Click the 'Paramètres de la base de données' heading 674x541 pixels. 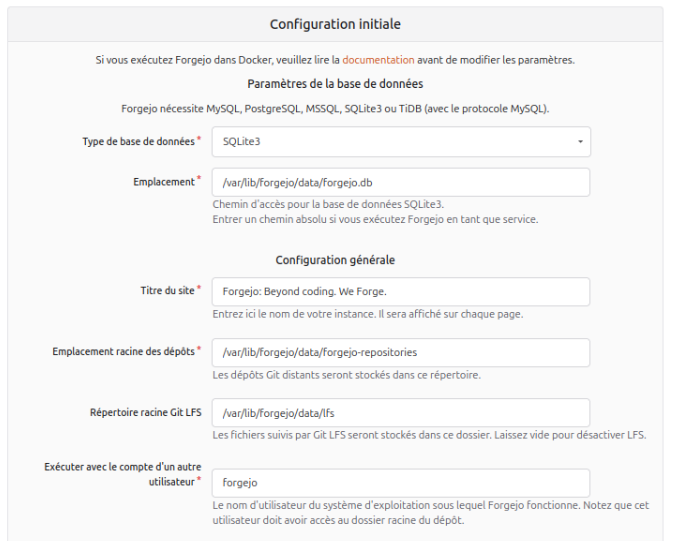click(335, 84)
